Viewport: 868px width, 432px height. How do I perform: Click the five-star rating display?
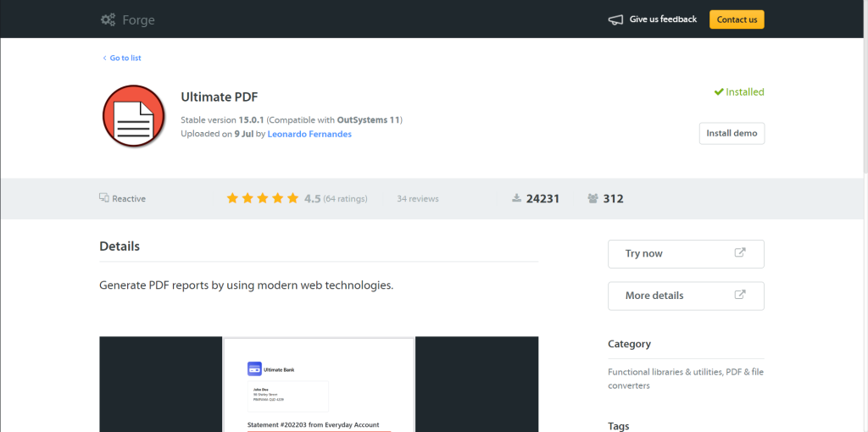(262, 198)
